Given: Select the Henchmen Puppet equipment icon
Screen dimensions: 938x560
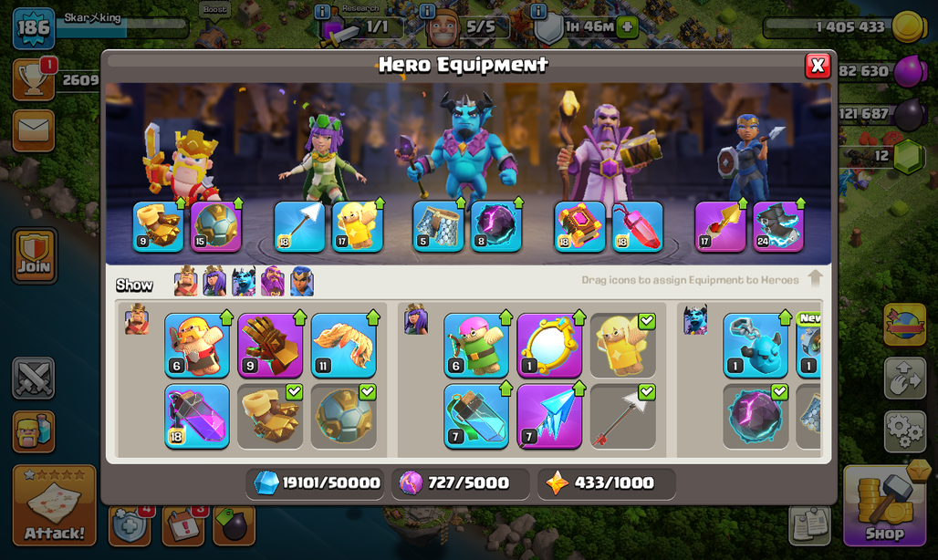Looking at the screenshot, I should pos(756,346).
